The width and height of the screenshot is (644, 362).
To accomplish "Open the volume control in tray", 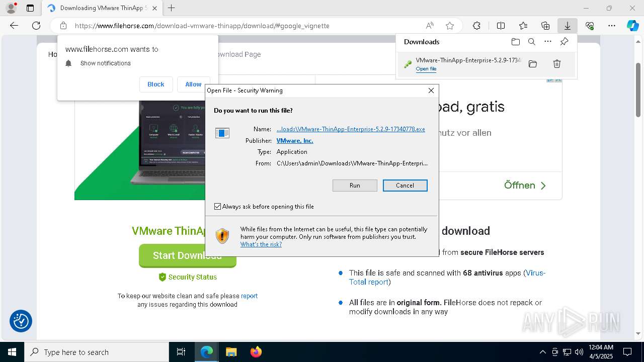I will [579, 352].
